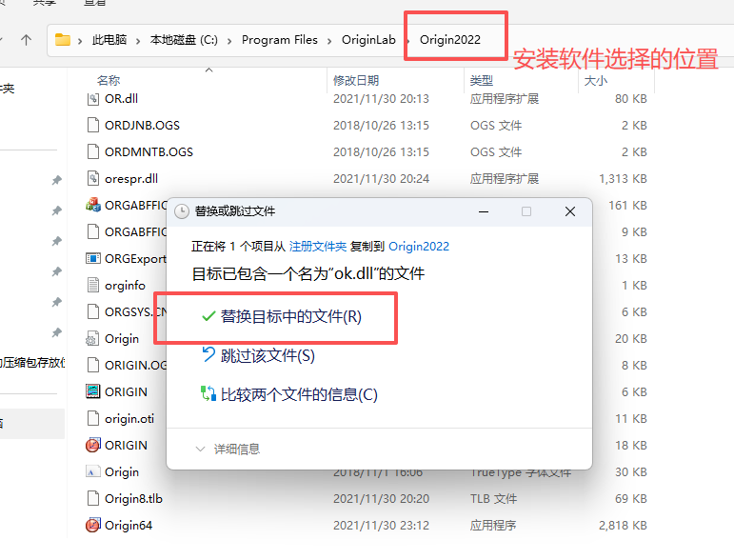Sort files by 修改日期 column header

point(356,81)
